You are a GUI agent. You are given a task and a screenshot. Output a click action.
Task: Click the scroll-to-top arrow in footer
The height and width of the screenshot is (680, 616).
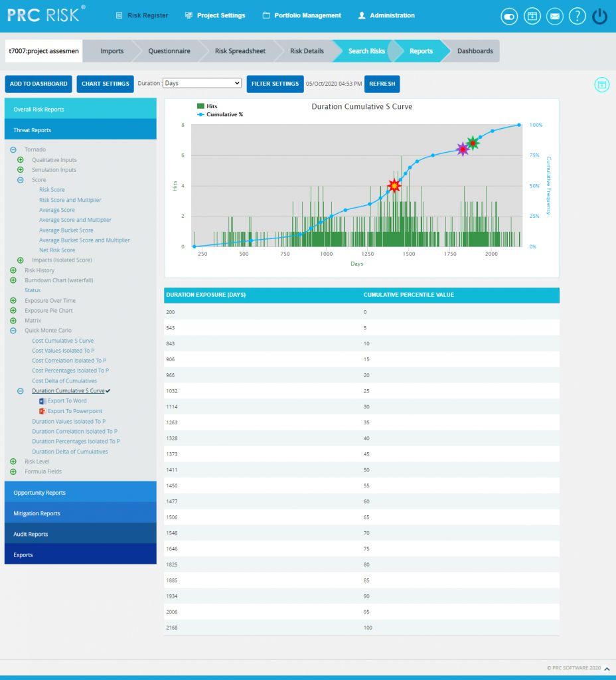click(x=607, y=669)
